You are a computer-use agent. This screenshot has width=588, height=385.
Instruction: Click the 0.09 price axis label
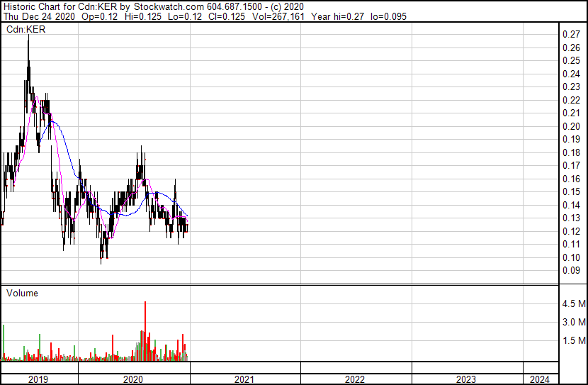click(x=571, y=270)
